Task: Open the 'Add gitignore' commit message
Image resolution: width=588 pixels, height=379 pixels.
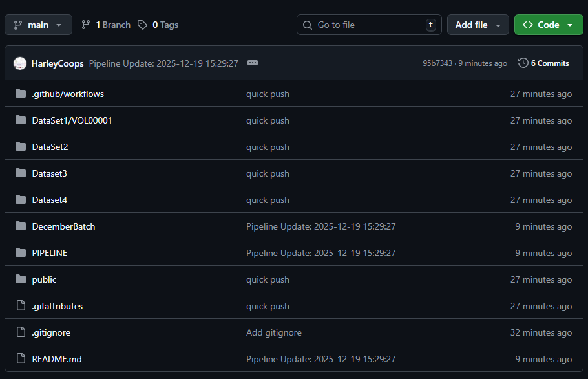Action: tap(273, 332)
